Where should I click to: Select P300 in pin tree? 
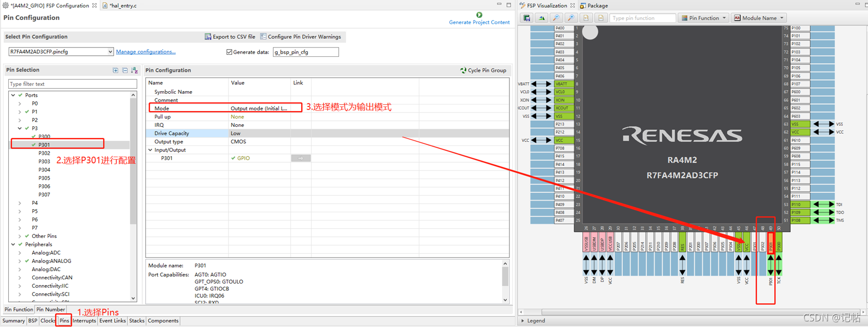(x=44, y=137)
